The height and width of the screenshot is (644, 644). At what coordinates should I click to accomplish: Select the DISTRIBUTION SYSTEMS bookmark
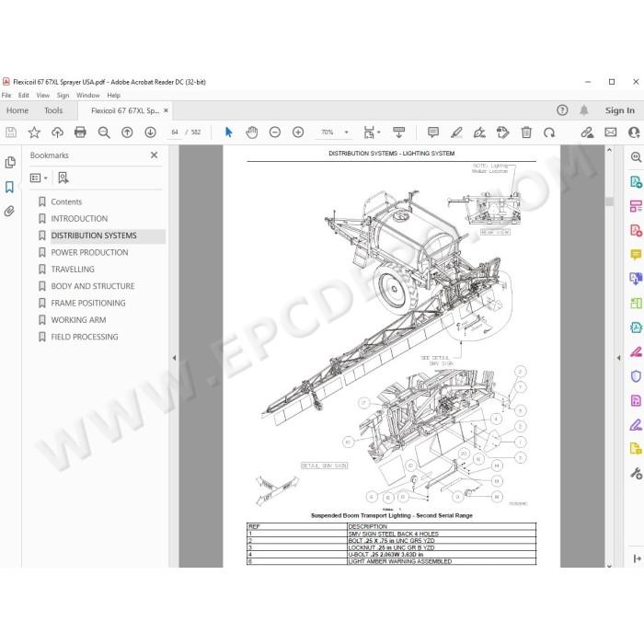(94, 236)
